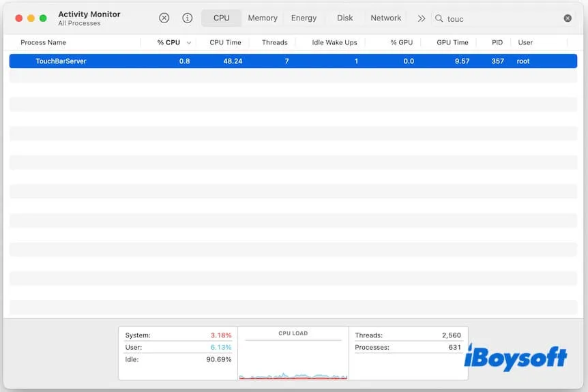Sort by Idle Wake Ups column
The height and width of the screenshot is (392, 588).
pyautogui.click(x=334, y=42)
